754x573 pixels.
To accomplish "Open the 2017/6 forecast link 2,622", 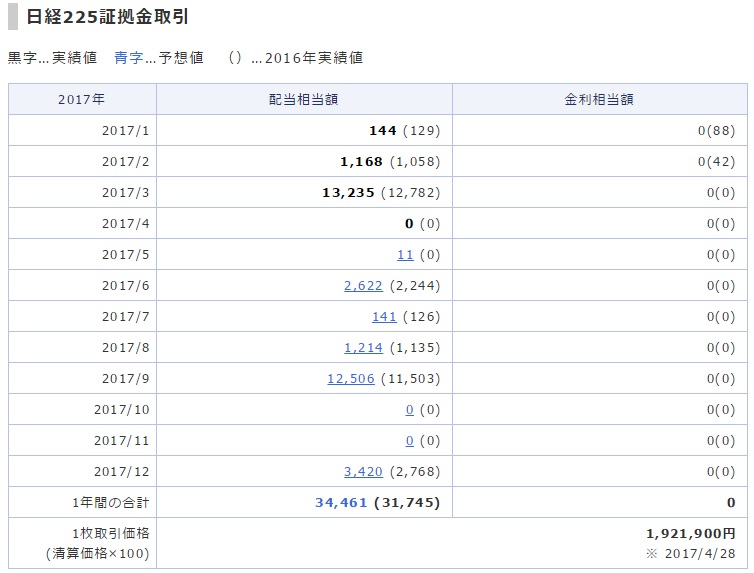I will [x=363, y=286].
